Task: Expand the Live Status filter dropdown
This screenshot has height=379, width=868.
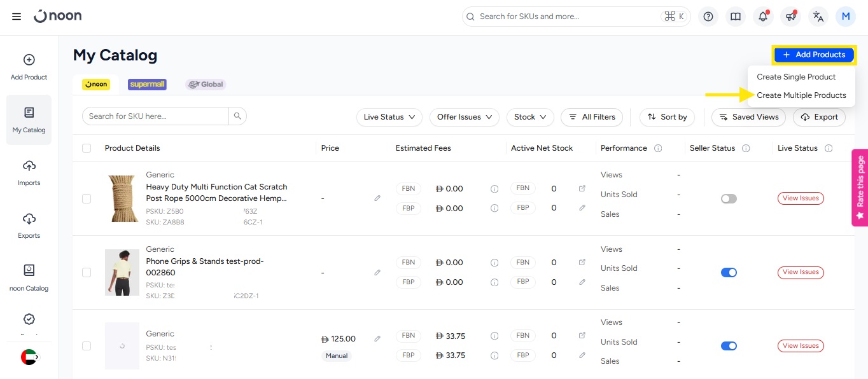Action: [x=389, y=117]
